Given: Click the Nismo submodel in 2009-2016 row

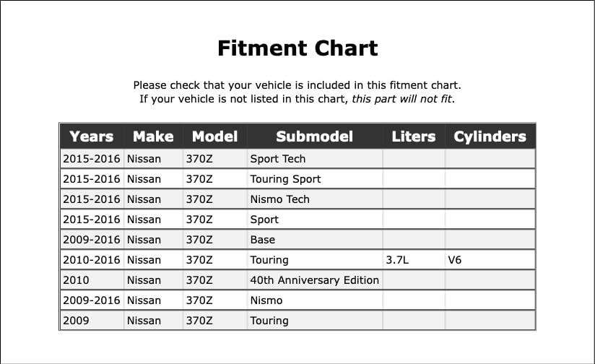Looking at the screenshot, I should (266, 300).
